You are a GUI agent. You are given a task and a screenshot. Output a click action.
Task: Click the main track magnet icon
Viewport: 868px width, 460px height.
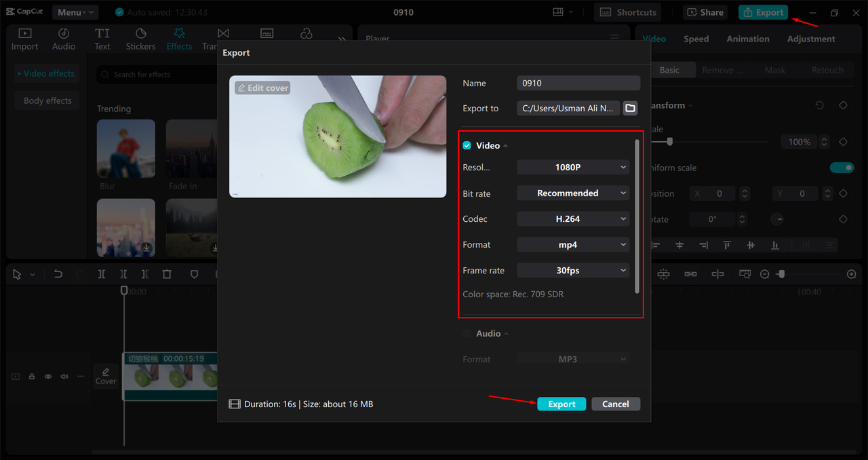click(x=663, y=274)
